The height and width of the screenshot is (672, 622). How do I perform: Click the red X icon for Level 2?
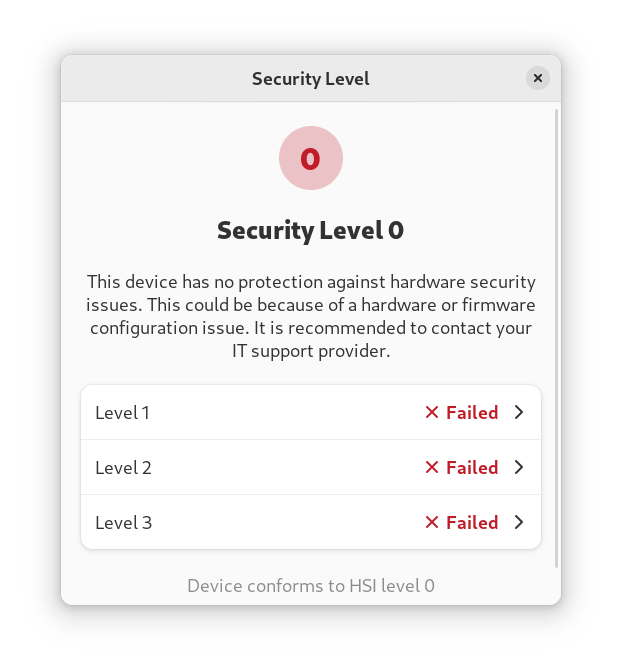pyautogui.click(x=432, y=467)
